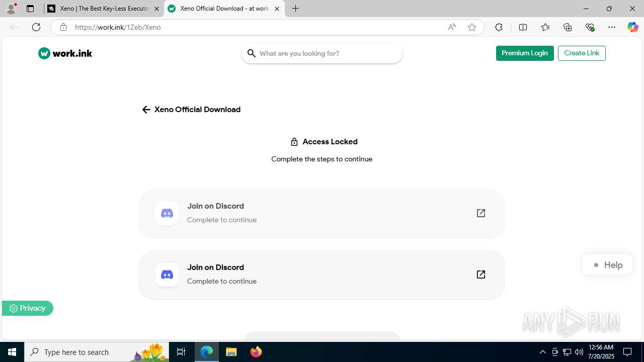
Task: Open the Collections panel
Action: (x=568, y=27)
